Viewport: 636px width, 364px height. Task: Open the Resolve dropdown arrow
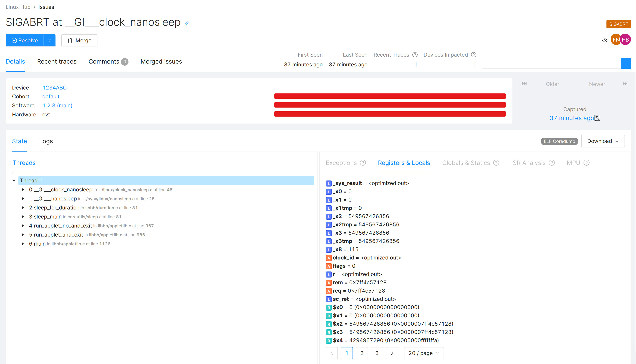[49, 40]
